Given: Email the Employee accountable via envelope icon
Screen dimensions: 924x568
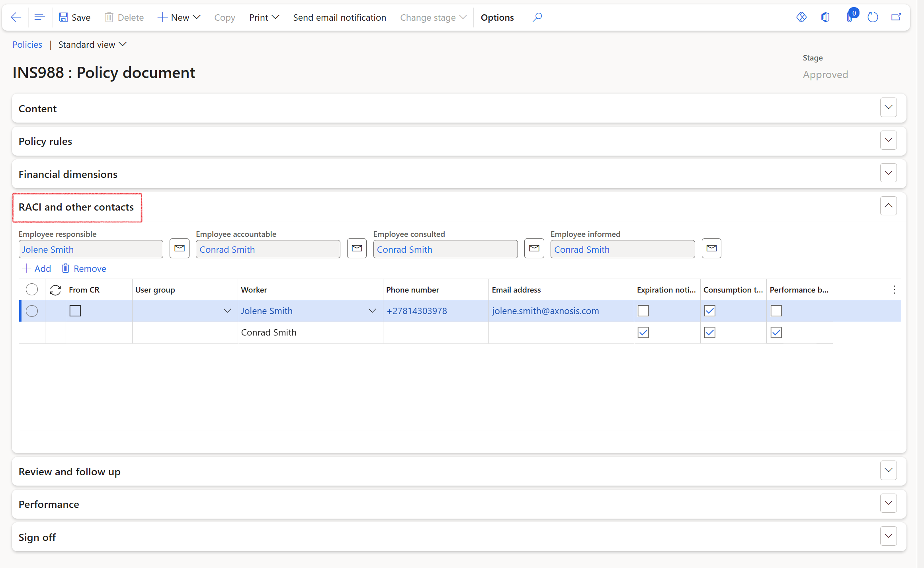Looking at the screenshot, I should tap(357, 248).
